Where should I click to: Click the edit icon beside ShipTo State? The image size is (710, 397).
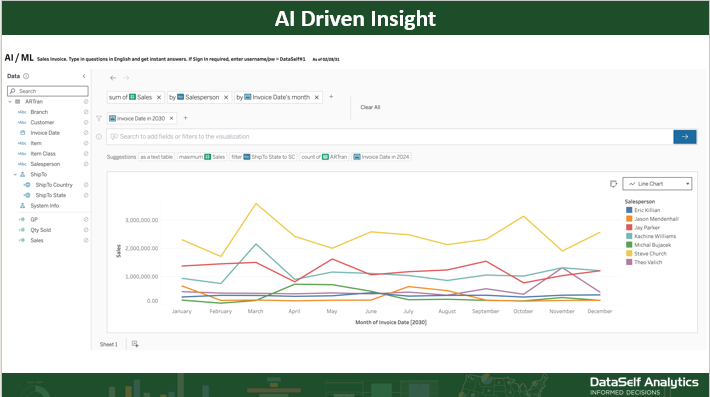coord(86,196)
